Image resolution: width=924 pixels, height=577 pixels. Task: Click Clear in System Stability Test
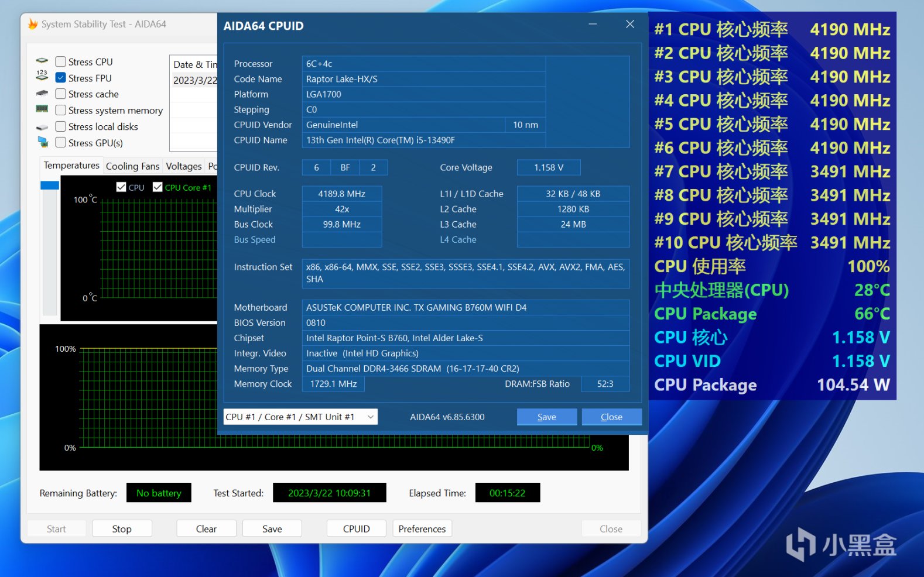(206, 528)
